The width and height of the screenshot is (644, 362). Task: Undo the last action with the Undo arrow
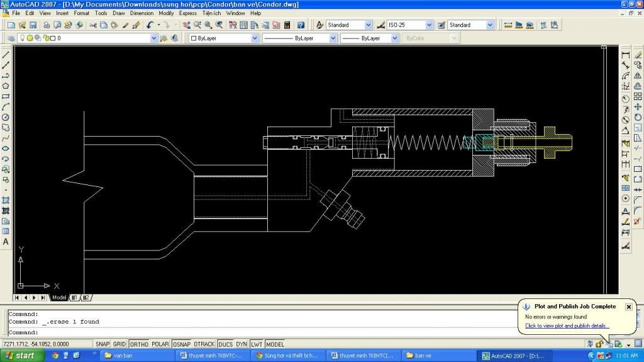(150, 25)
